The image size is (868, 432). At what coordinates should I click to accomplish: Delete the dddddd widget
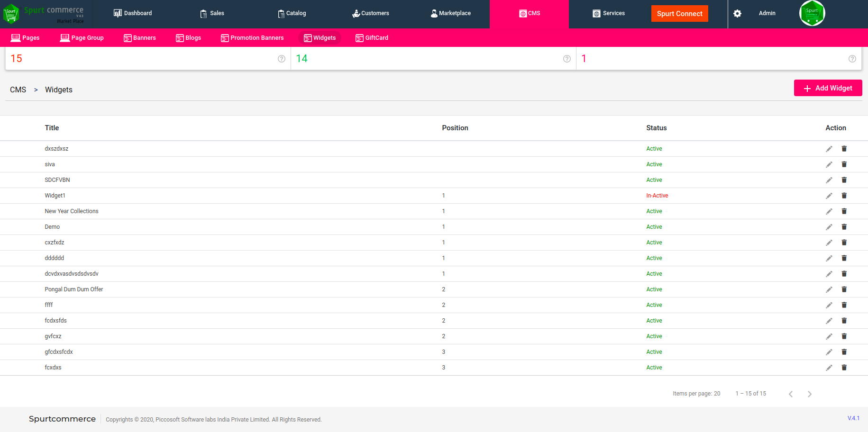point(844,258)
